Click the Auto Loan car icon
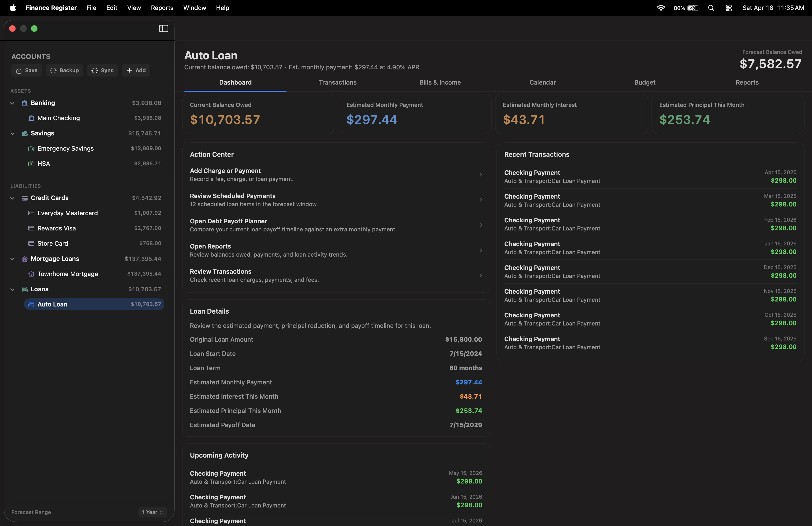 tap(31, 304)
